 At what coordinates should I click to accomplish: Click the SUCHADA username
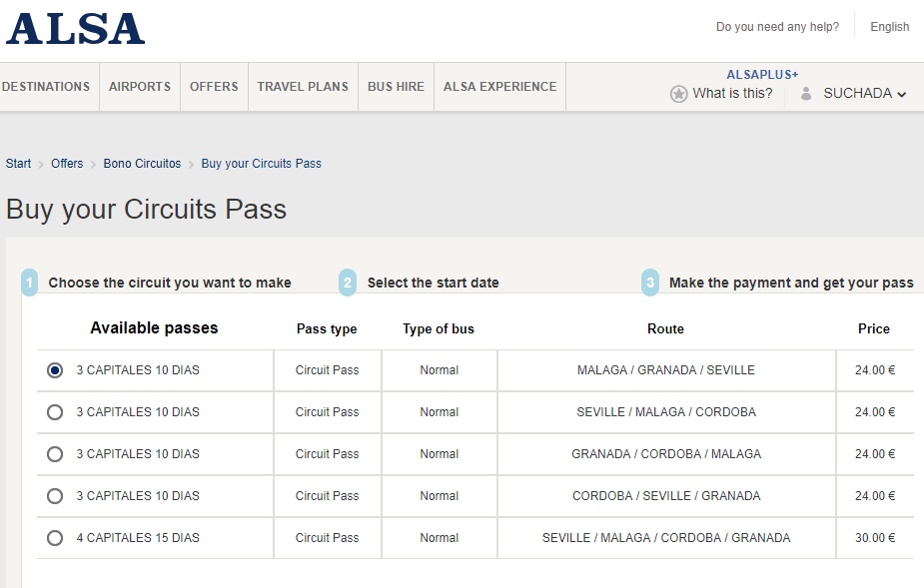click(x=857, y=93)
